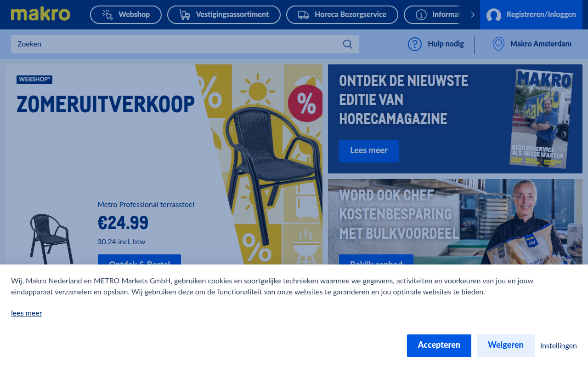
Task: Open the Makro Horeca Magazine cover
Action: pyautogui.click(x=541, y=119)
